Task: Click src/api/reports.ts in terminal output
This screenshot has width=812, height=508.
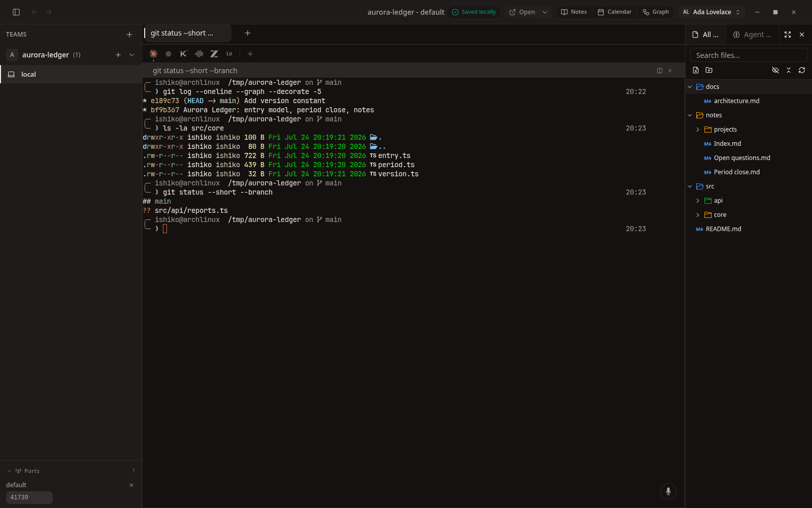Action: point(191,211)
